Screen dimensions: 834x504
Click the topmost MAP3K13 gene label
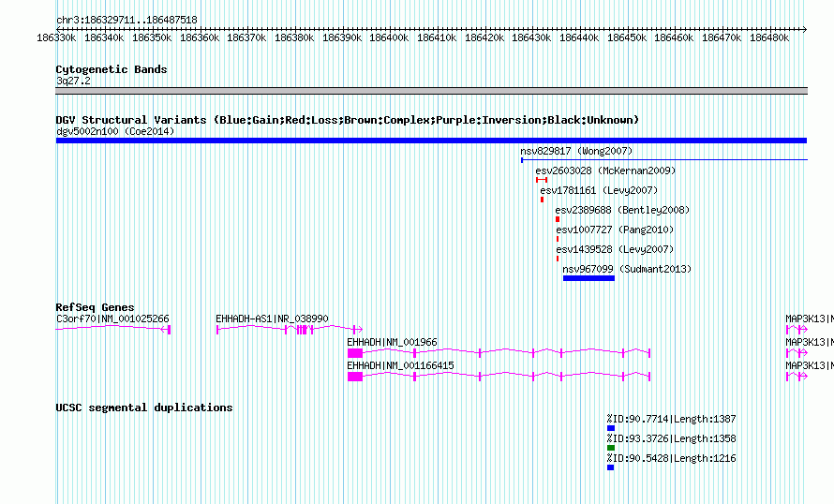[809, 319]
